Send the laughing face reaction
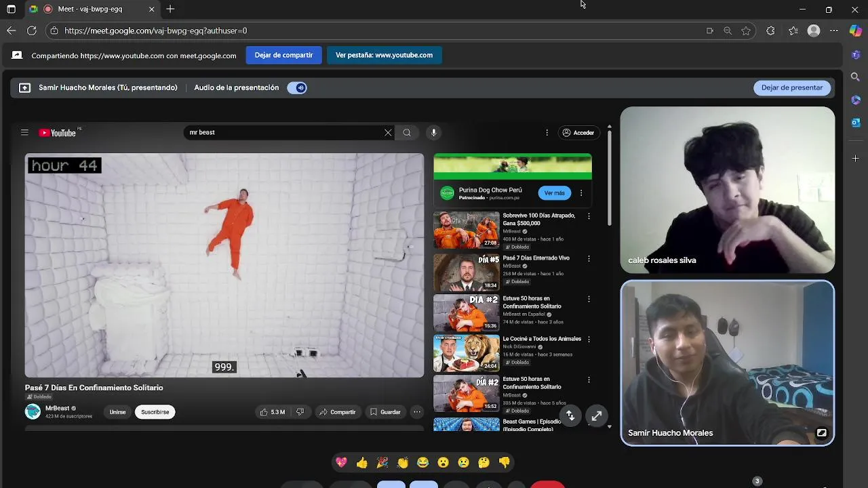This screenshot has height=488, width=868. click(x=423, y=462)
